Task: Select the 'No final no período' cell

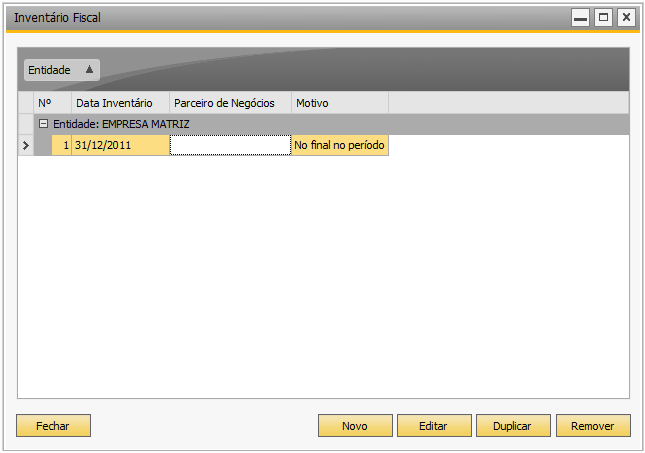Action: tap(340, 145)
